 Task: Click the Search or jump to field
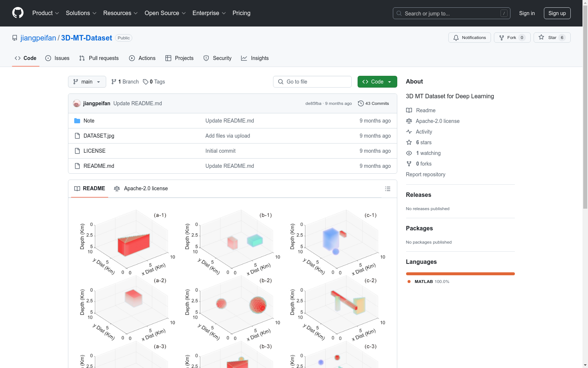click(452, 13)
